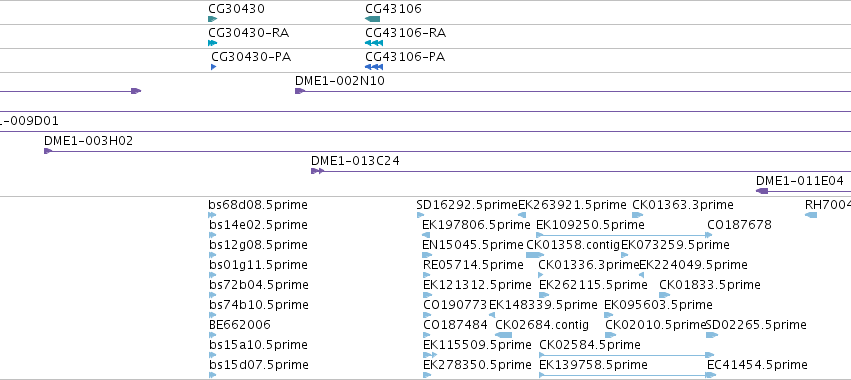The height and width of the screenshot is (380, 851).
Task: Click the DME1-013C24 double arrow glyph
Action: tap(317, 171)
